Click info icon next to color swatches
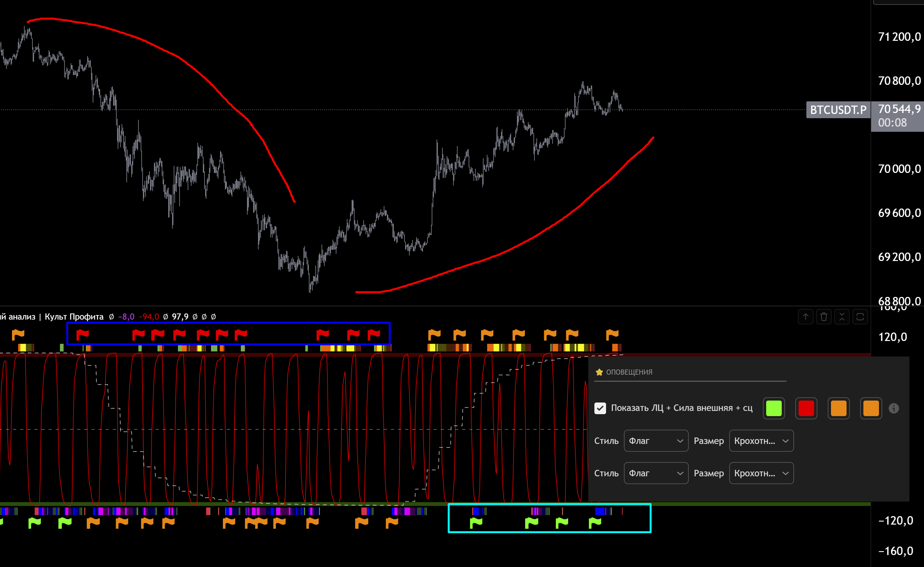The width and height of the screenshot is (924, 567). tap(894, 408)
